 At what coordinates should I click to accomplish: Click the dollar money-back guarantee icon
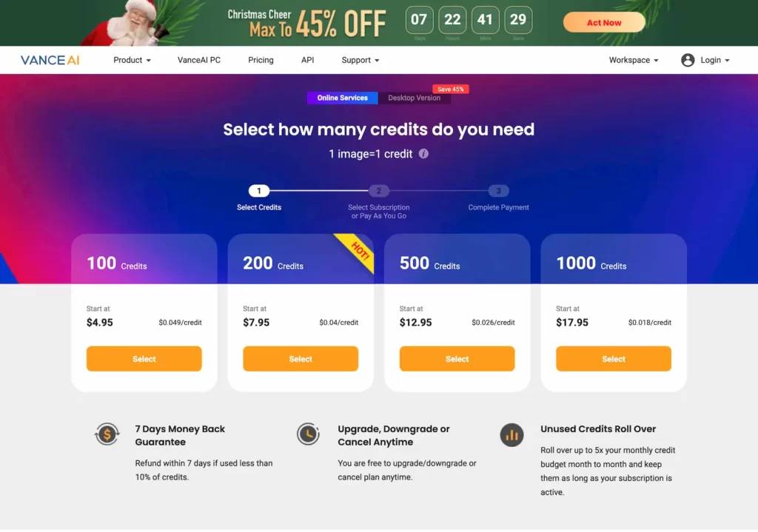[107, 434]
